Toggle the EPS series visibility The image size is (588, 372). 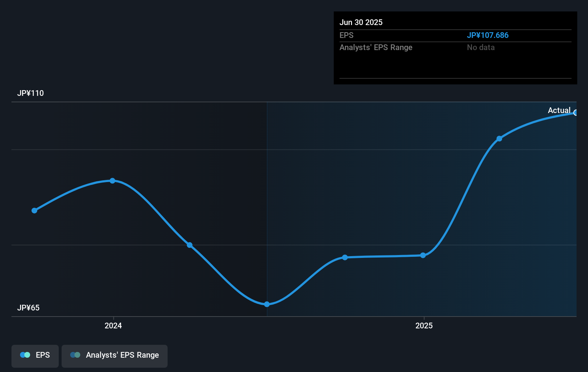35,355
